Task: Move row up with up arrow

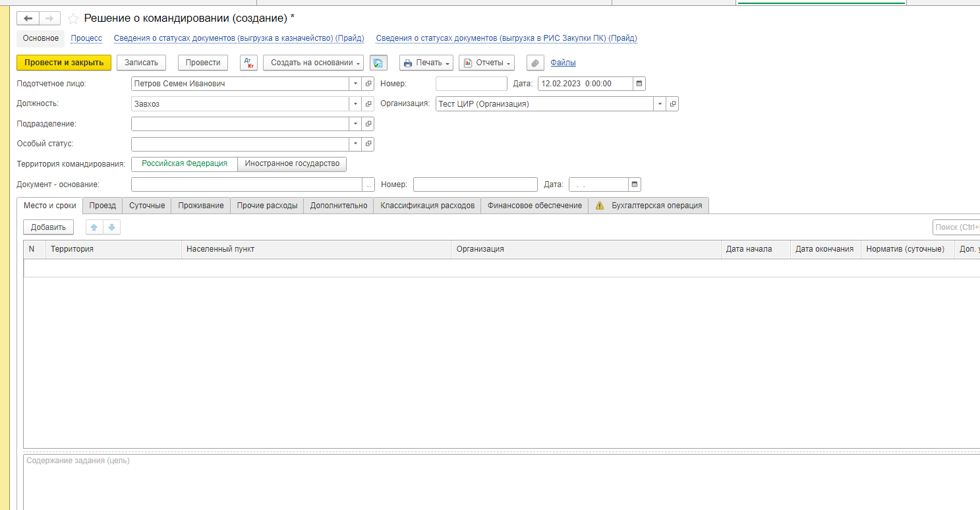Action: [x=94, y=227]
